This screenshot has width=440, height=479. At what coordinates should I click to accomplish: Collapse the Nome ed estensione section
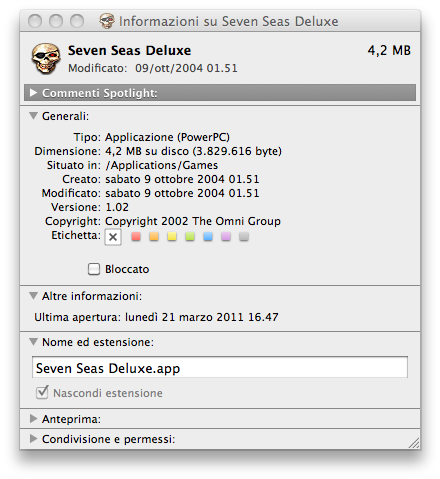[x=33, y=342]
